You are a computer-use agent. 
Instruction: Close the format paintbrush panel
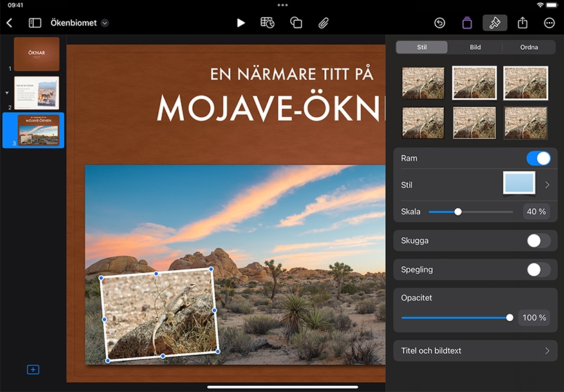coord(495,23)
